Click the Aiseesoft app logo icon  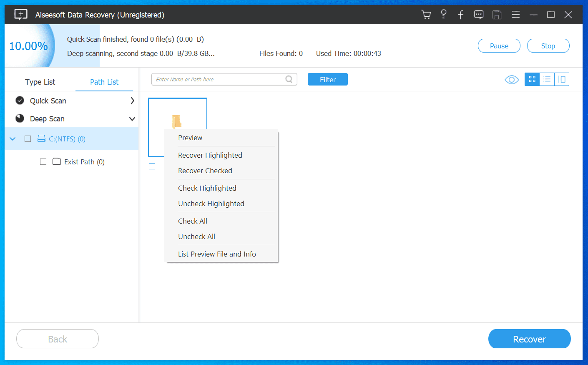tap(21, 15)
